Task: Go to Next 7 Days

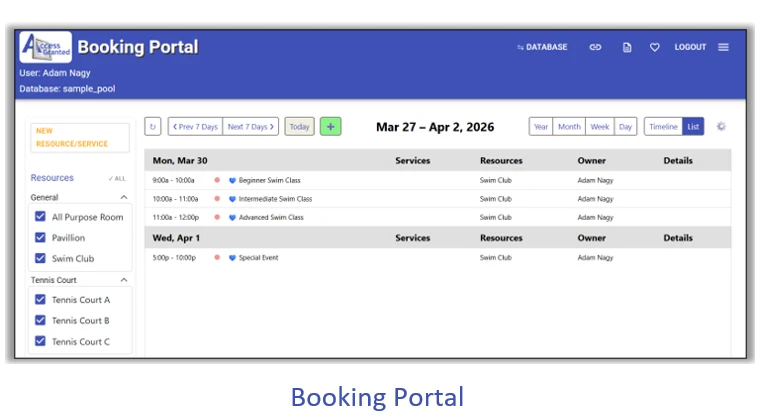Action: pos(250,127)
